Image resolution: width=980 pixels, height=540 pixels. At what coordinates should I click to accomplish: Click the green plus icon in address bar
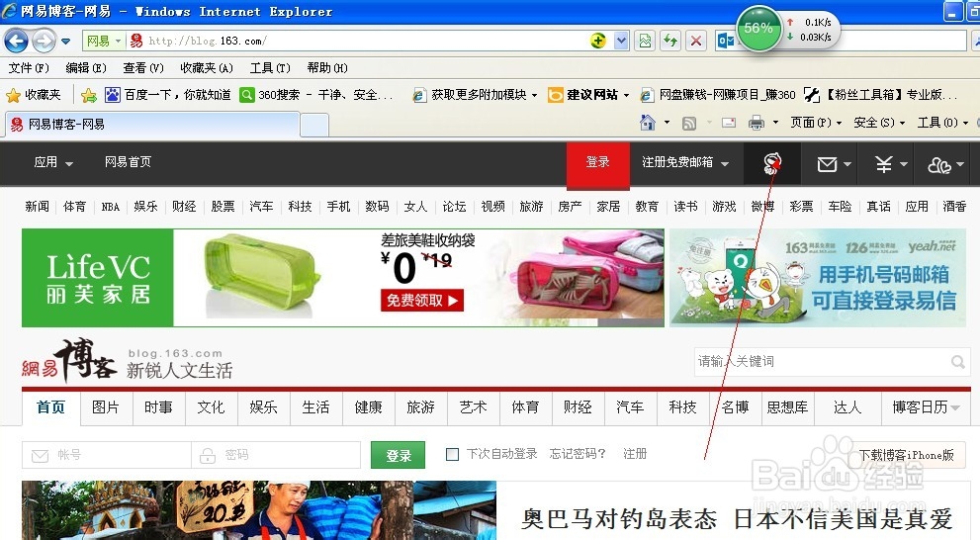598,41
